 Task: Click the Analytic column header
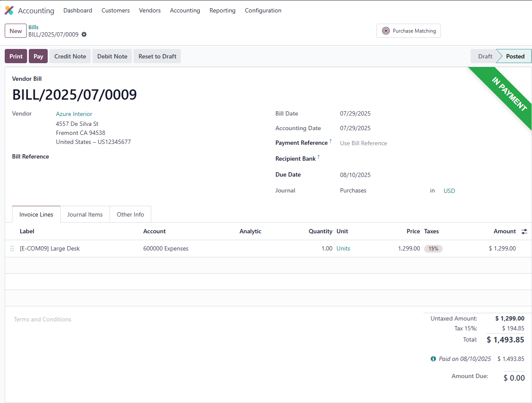[251, 231]
